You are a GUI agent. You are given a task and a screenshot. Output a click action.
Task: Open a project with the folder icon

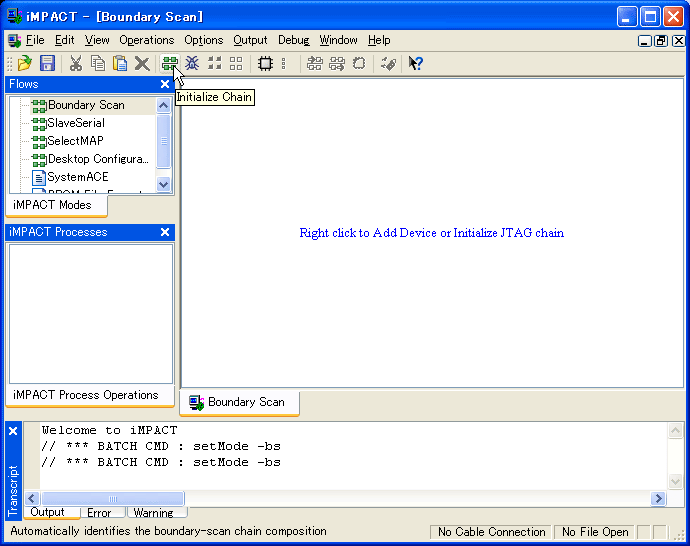pyautogui.click(x=25, y=63)
